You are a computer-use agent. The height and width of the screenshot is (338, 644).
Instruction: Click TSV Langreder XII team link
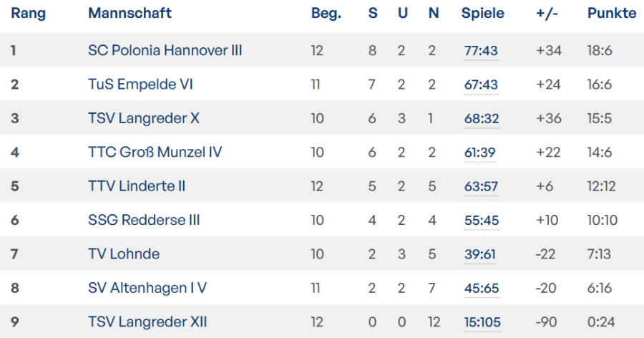[147, 322]
